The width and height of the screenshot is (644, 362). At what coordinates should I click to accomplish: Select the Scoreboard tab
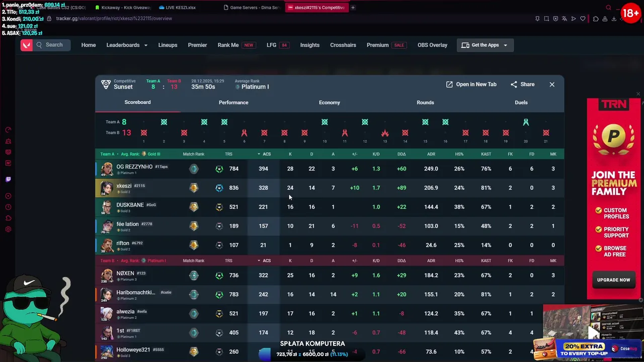137,102
